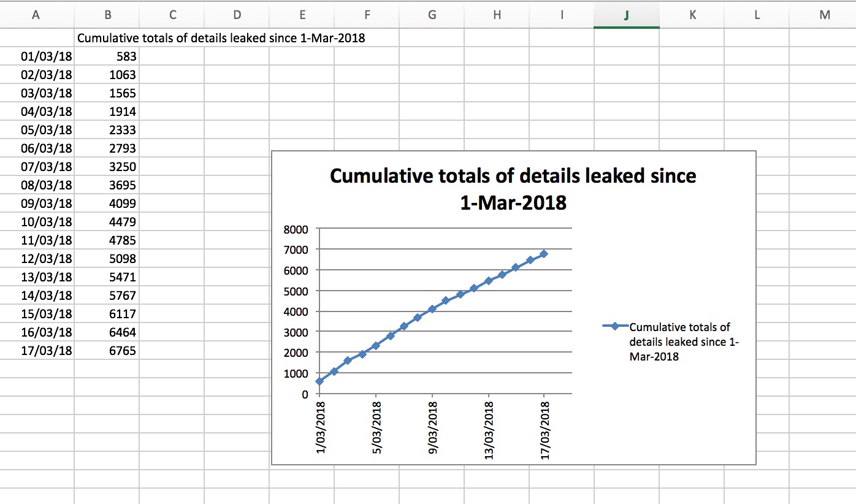The width and height of the screenshot is (856, 504).
Task: Click column M header
Action: coord(824,16)
